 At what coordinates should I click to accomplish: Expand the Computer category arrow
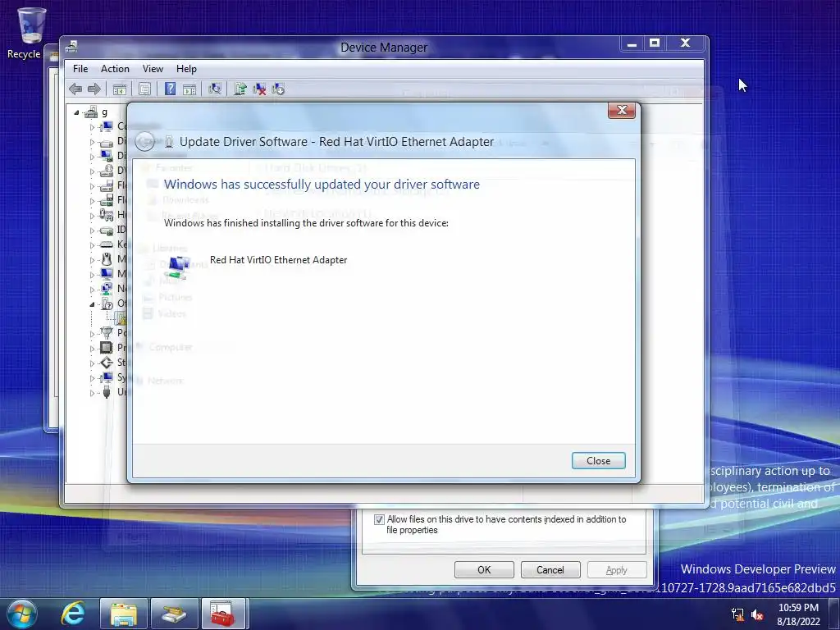[92, 127]
